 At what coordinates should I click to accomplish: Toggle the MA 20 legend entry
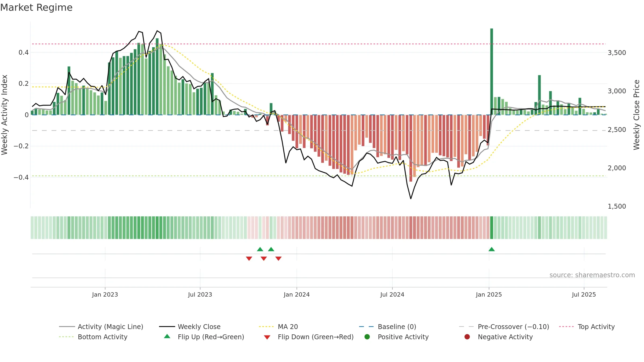[278, 327]
